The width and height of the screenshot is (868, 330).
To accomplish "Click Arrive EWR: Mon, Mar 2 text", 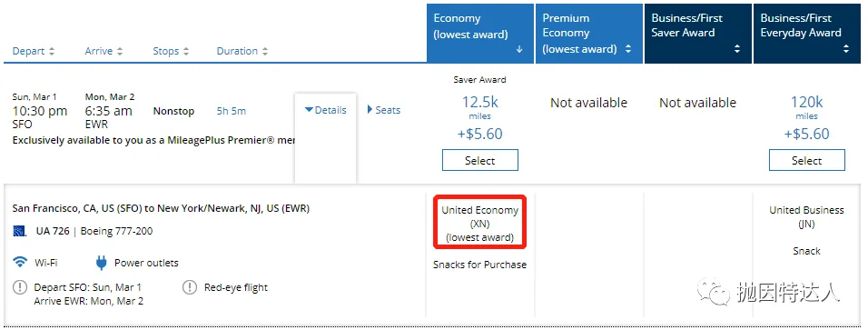I will coord(89,301).
